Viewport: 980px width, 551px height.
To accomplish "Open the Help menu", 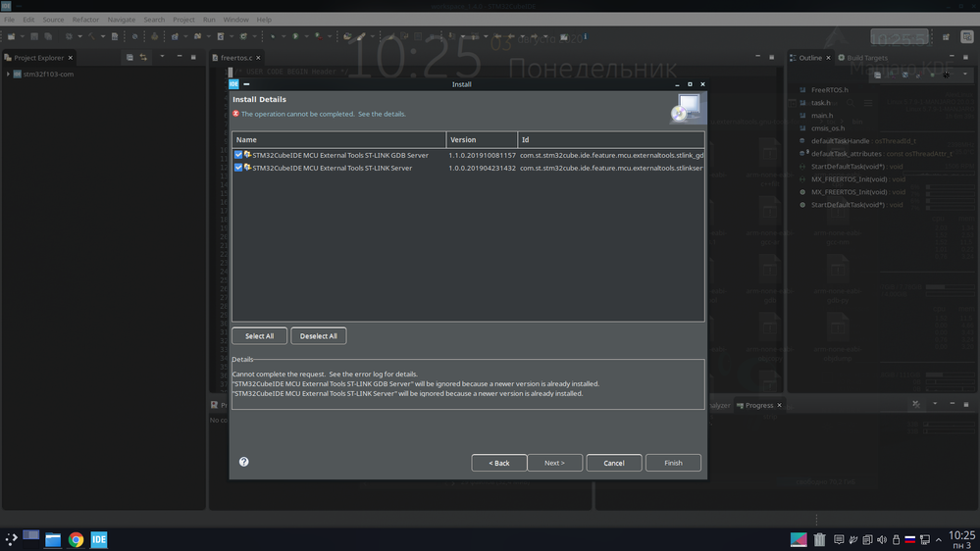I will pyautogui.click(x=265, y=20).
